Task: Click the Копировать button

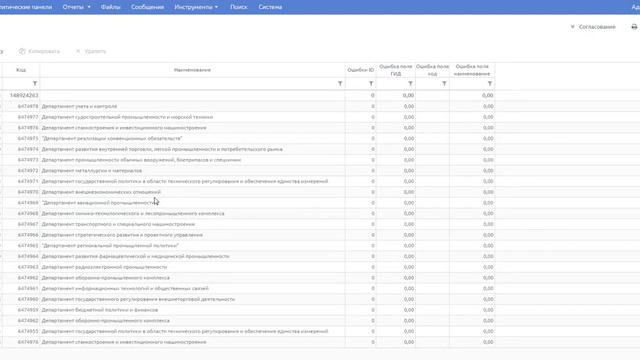Action: click(x=39, y=51)
